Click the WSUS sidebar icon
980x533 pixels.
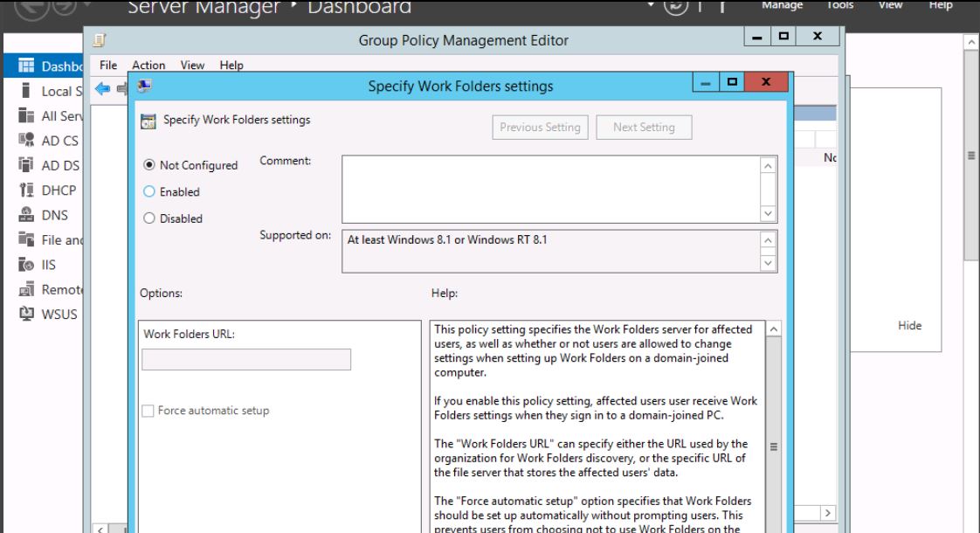[26, 315]
